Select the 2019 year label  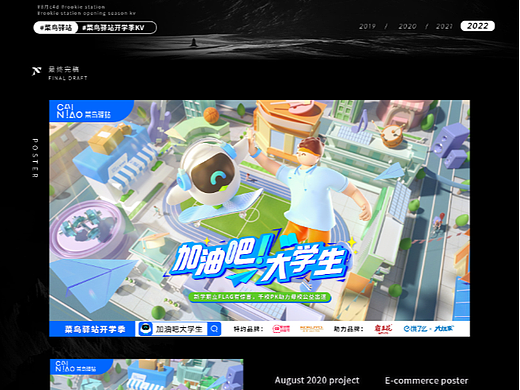click(x=367, y=26)
